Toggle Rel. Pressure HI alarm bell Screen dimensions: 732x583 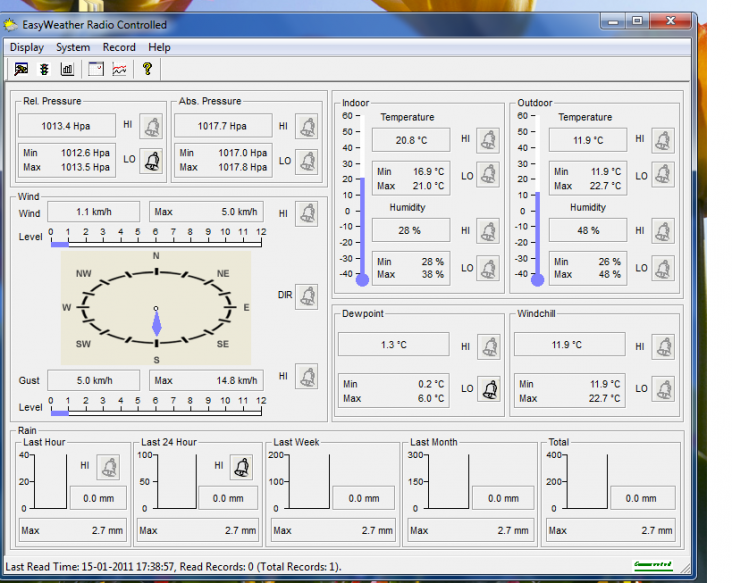pyautogui.click(x=151, y=126)
